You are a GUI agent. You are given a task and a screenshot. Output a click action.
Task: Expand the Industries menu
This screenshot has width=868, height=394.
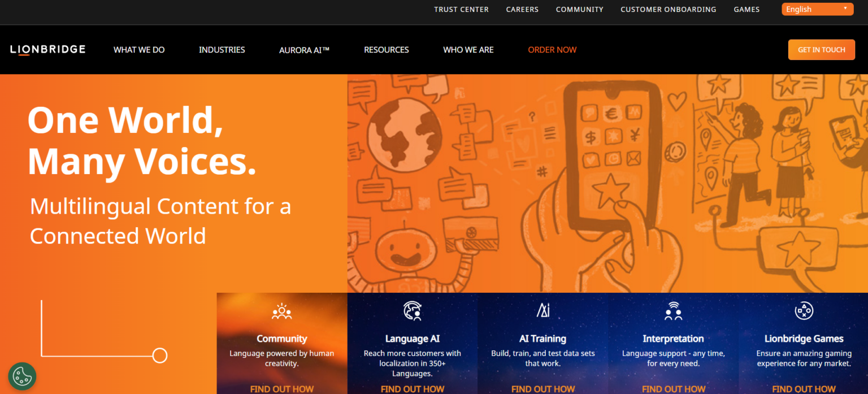click(222, 50)
